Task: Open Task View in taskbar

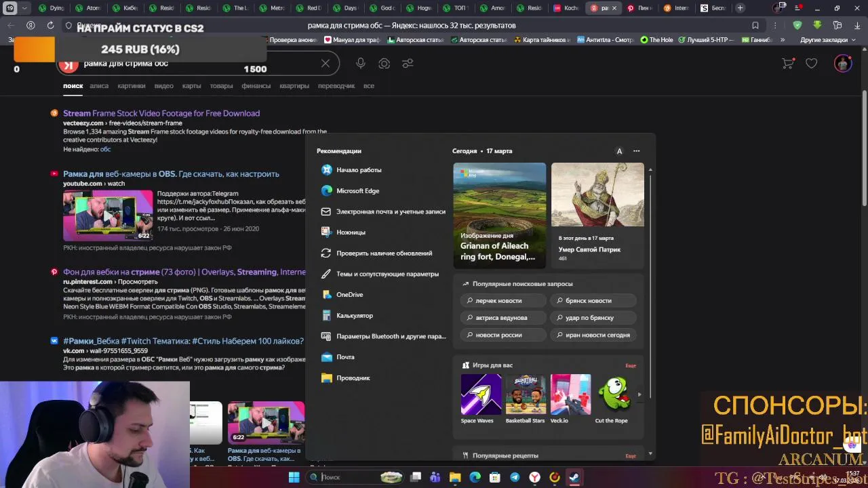Action: pyautogui.click(x=416, y=477)
